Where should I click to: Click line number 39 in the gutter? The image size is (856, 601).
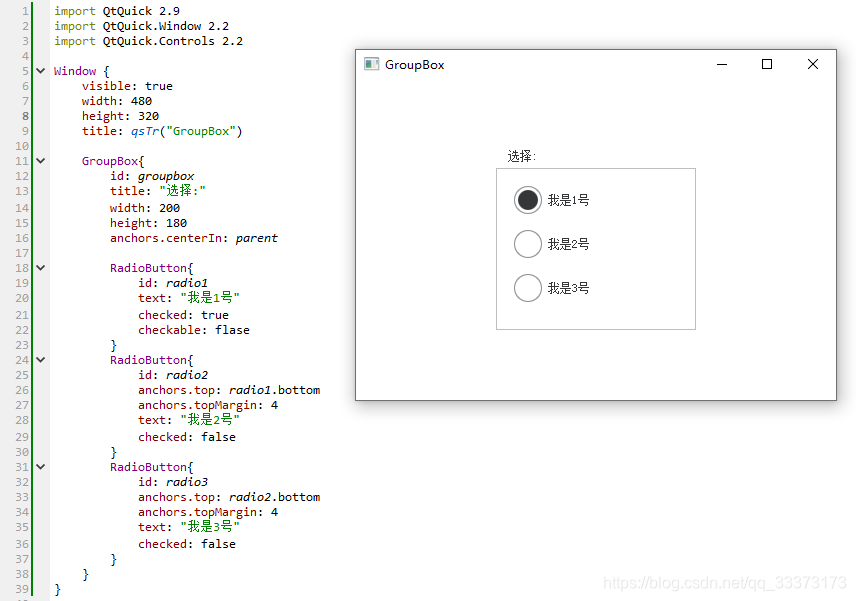coord(22,590)
